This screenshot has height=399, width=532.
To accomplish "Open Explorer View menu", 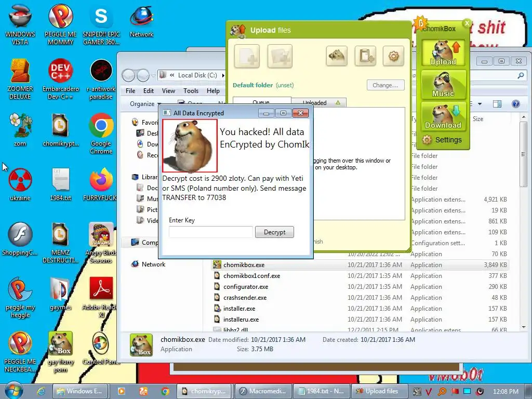I will 168,90.
